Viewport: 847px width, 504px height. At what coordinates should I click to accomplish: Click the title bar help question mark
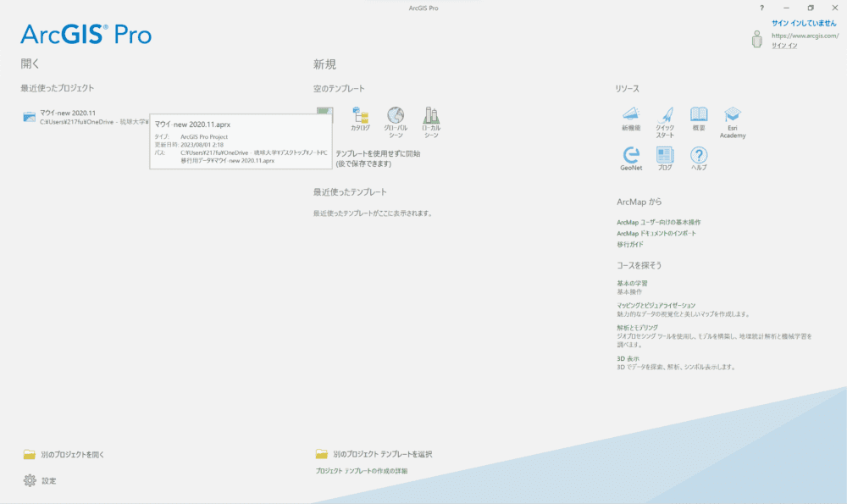tap(761, 8)
